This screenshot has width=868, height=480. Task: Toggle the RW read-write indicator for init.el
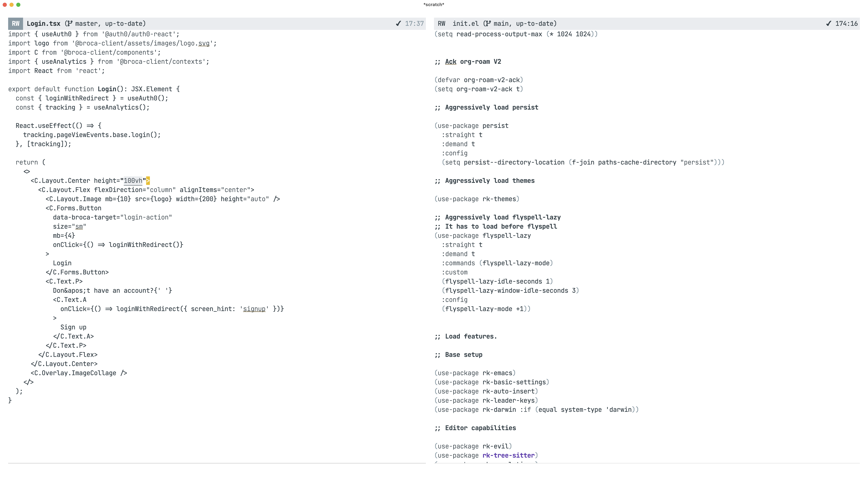click(x=441, y=24)
